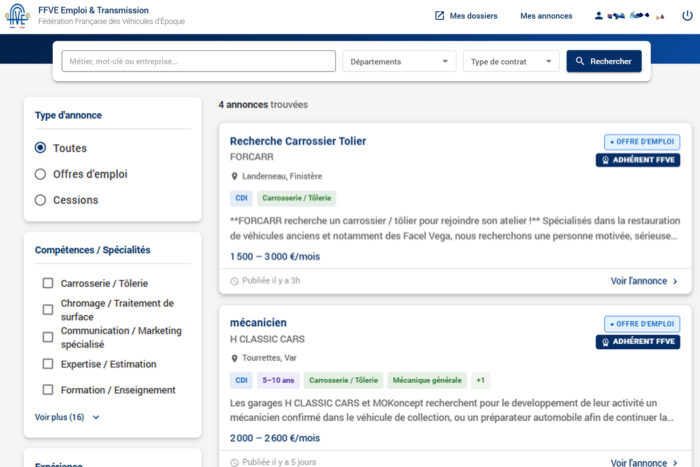The height and width of the screenshot is (467, 700).
Task: Click the external link icon beside Mes dossiers
Action: 439,16
